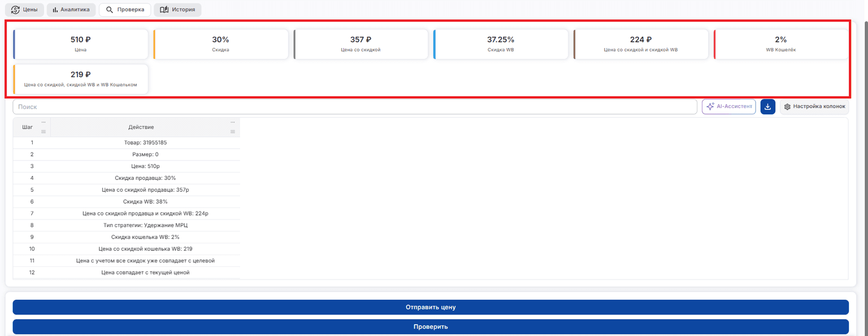Switch to the Цены tab
Screen dimensions: 868x336
click(x=24, y=10)
